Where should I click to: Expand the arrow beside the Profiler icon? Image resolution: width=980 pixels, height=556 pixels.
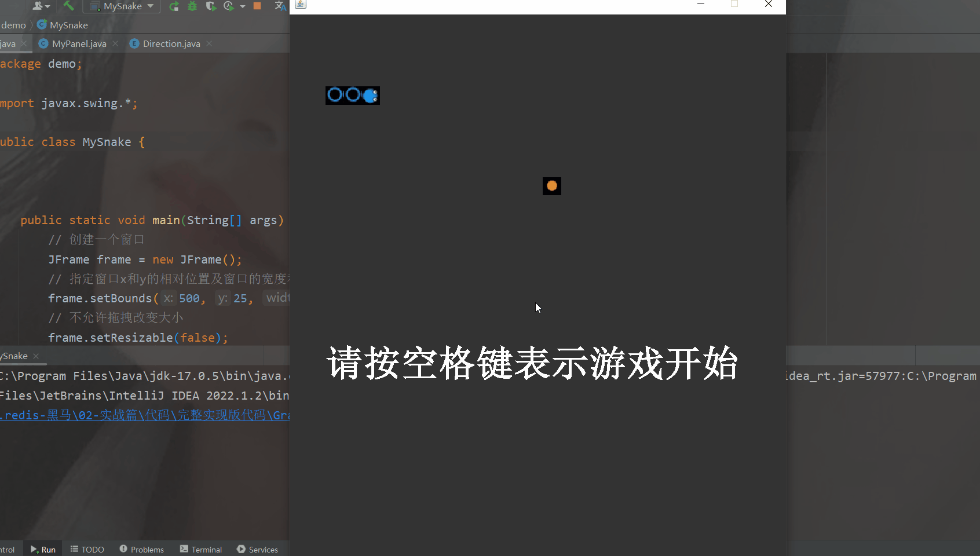(x=243, y=6)
